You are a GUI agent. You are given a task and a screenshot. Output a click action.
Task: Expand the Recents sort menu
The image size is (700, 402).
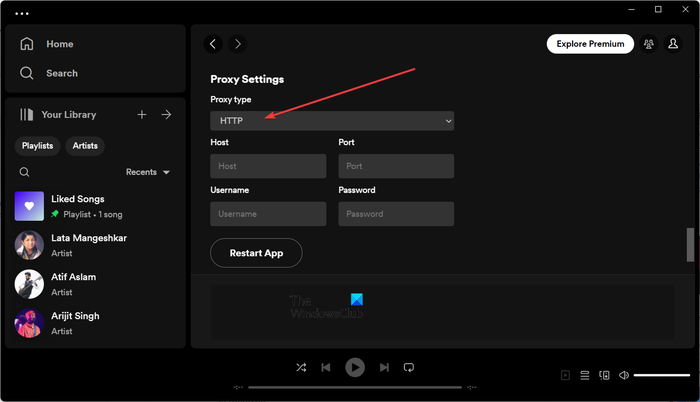pyautogui.click(x=148, y=172)
